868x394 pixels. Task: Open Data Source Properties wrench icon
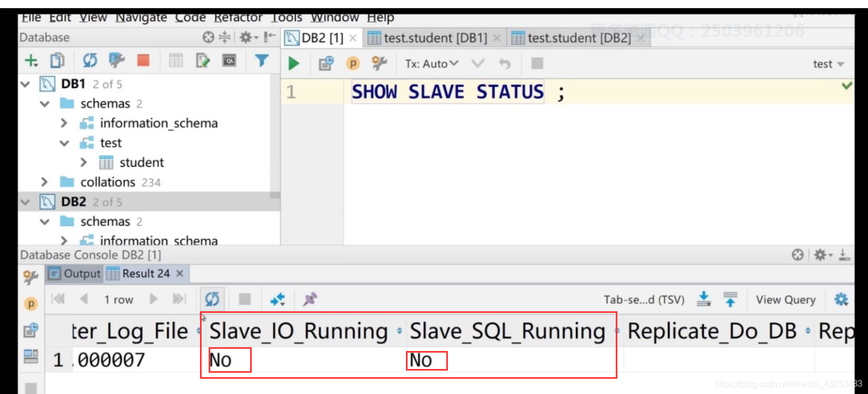click(117, 60)
